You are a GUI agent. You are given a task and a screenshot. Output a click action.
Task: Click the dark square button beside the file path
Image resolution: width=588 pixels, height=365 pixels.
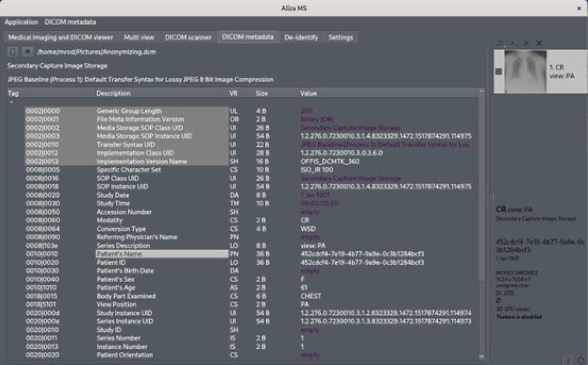click(27, 52)
